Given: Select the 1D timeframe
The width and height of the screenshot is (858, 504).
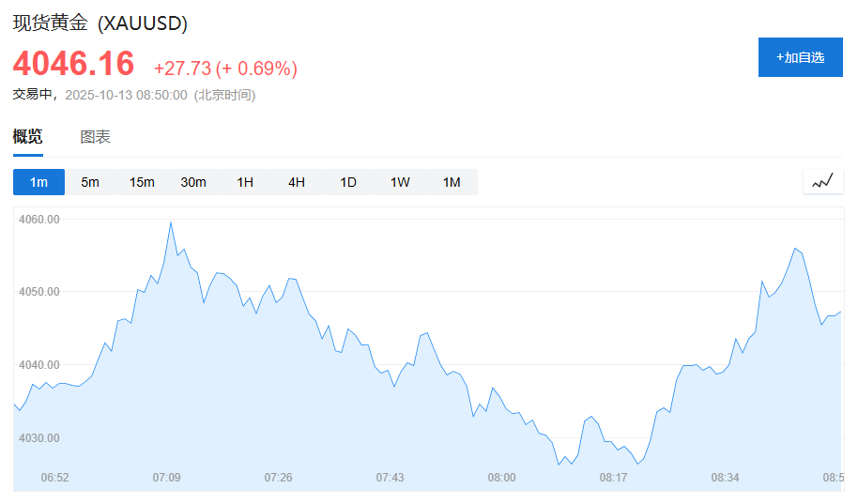Looking at the screenshot, I should [x=348, y=182].
